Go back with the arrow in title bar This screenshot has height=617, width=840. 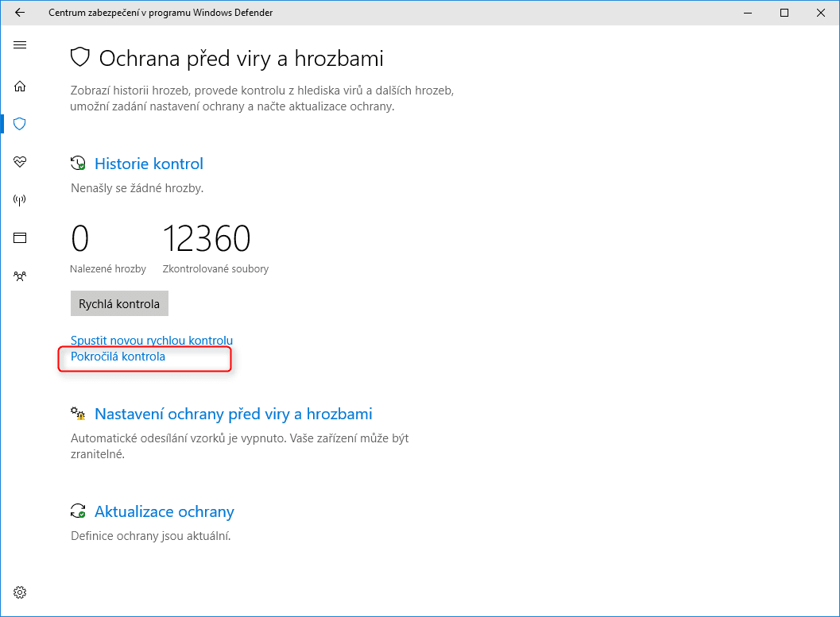click(20, 12)
